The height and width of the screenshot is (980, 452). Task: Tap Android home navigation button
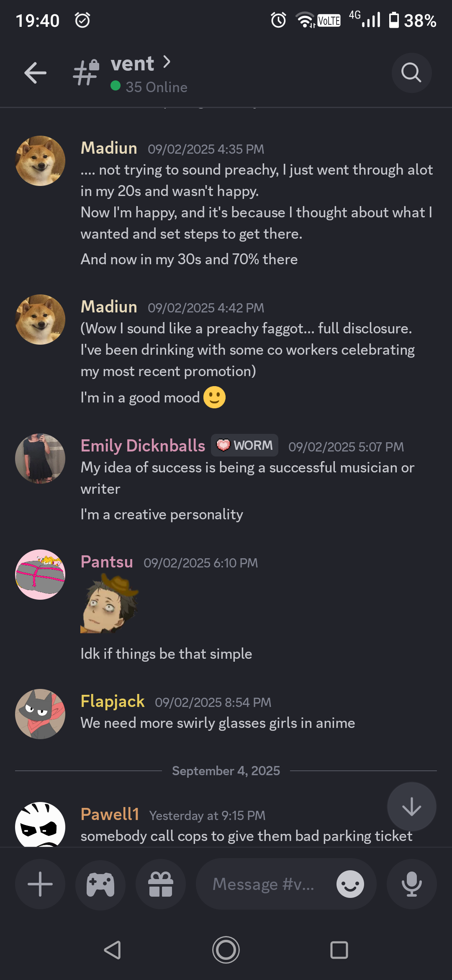tap(226, 950)
